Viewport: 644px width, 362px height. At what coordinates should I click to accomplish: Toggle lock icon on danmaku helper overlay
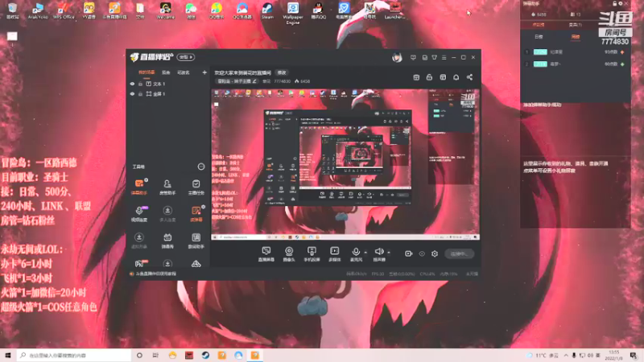tap(615, 3)
